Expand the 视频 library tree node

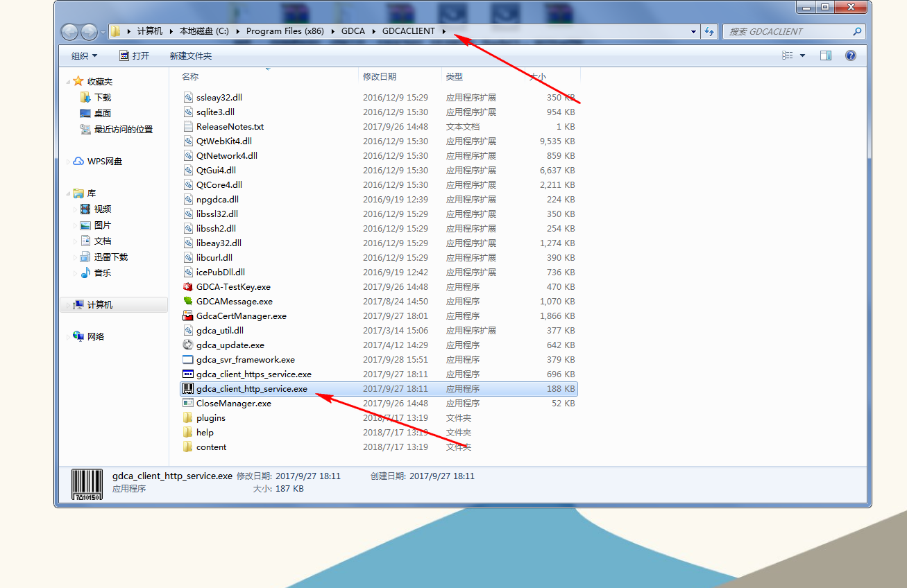76,209
